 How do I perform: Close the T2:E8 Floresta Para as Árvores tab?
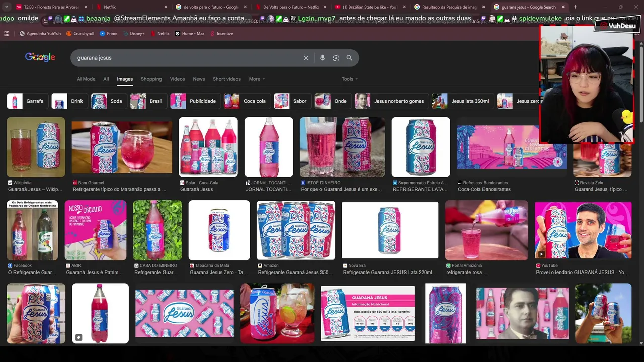86,7
